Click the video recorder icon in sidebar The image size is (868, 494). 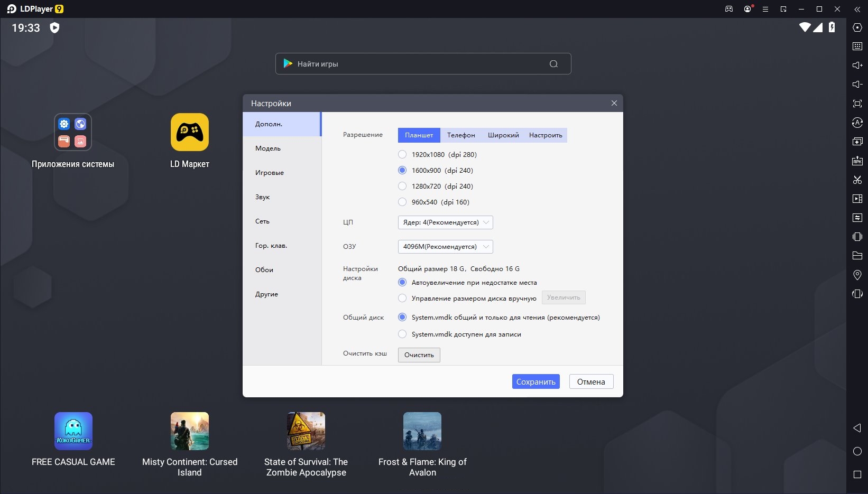857,199
